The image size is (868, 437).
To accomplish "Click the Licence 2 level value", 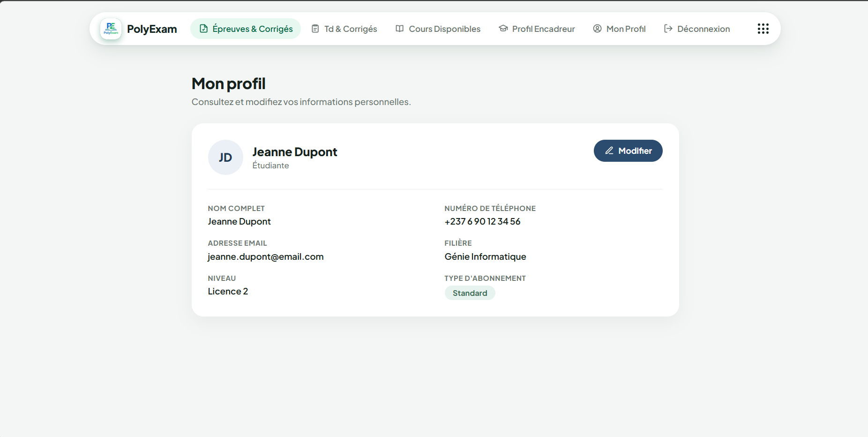I will pyautogui.click(x=228, y=291).
